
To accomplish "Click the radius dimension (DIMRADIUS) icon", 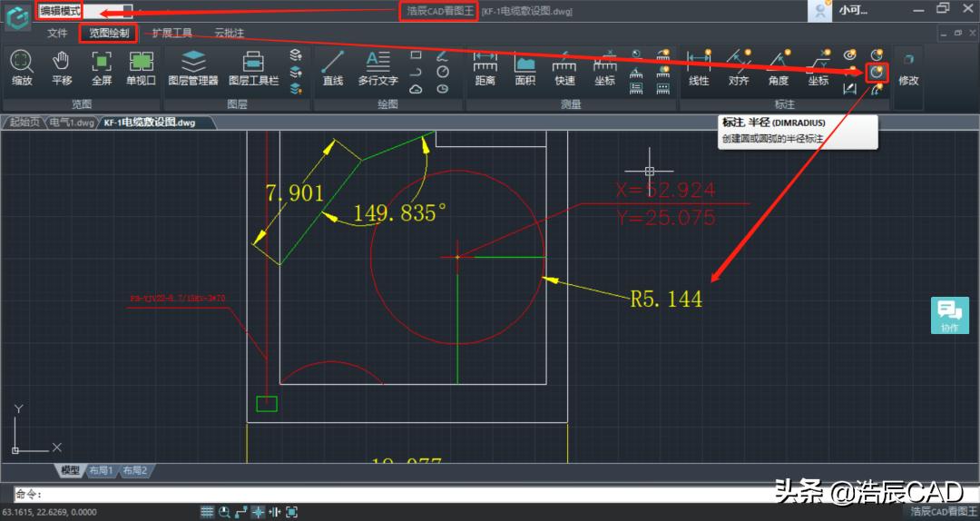I will click(x=877, y=72).
